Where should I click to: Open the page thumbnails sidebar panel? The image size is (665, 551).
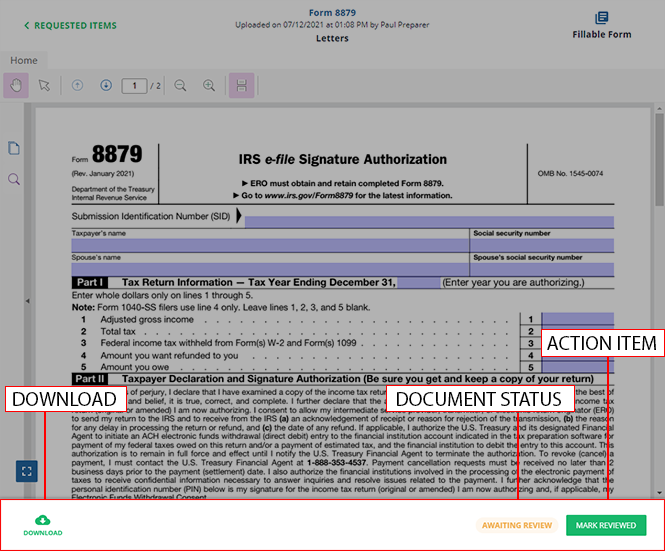(x=14, y=148)
